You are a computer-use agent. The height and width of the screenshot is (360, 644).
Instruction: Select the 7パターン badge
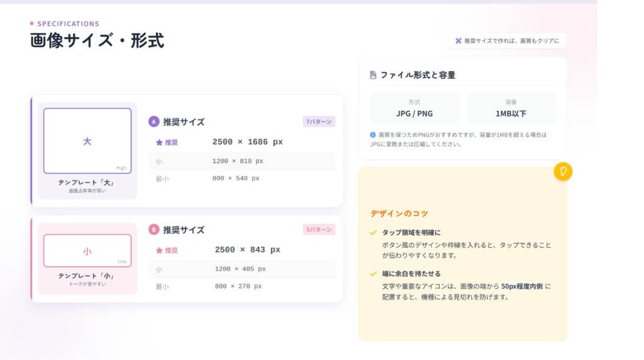(x=319, y=121)
